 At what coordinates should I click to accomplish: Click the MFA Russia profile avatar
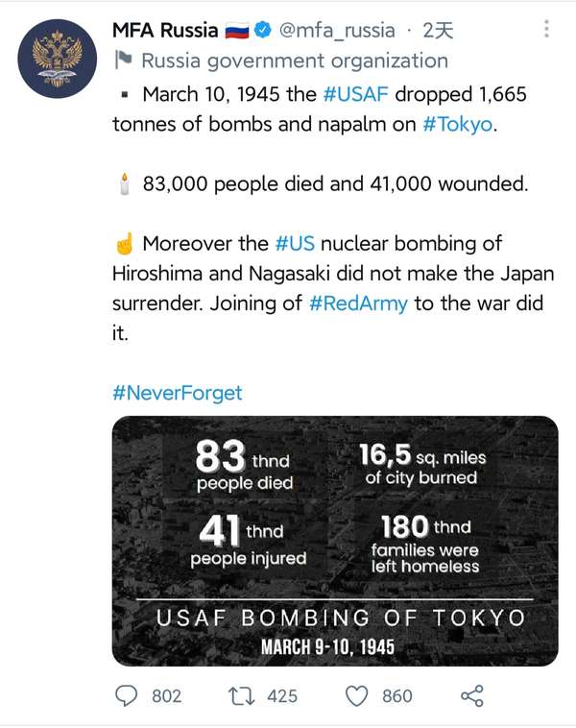[58, 59]
